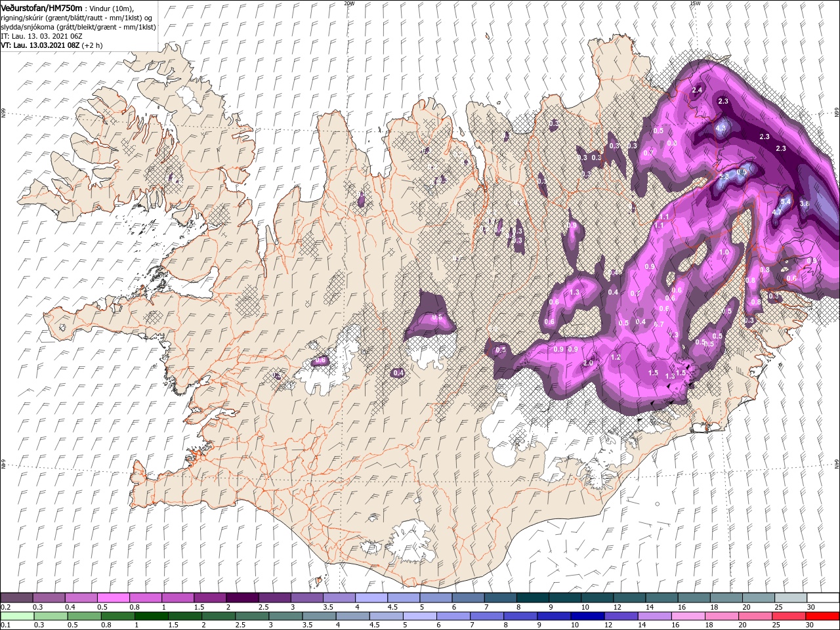Click the 'rigning/skúrir' legend description line

(x=77, y=18)
